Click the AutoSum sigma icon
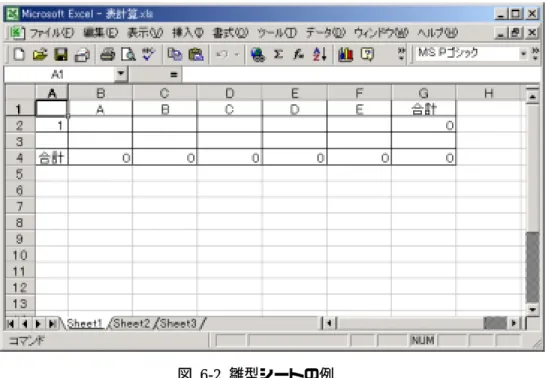The height and width of the screenshot is (378, 547). coord(278,54)
